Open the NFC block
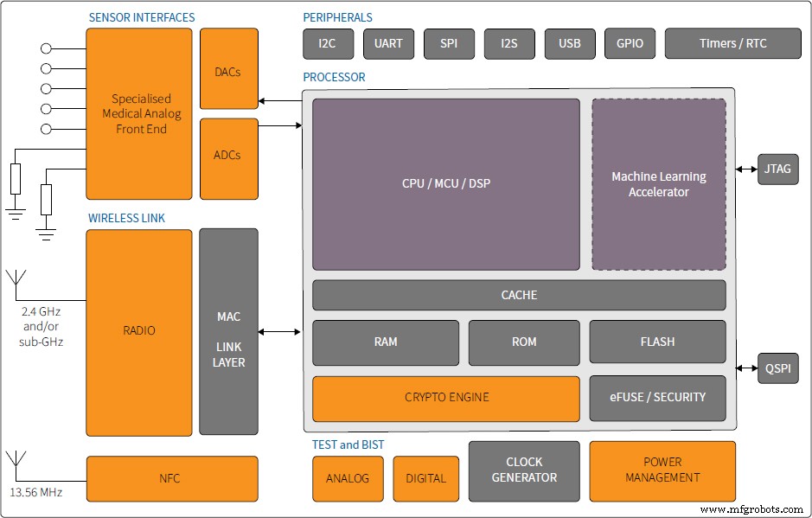812x518 pixels. pos(170,478)
